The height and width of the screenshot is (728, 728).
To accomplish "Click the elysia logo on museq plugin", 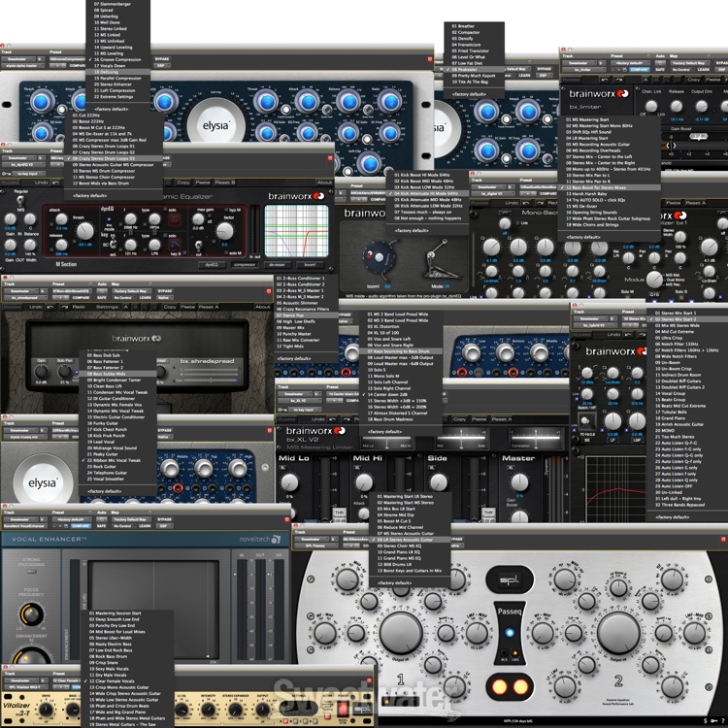I will (43, 482).
